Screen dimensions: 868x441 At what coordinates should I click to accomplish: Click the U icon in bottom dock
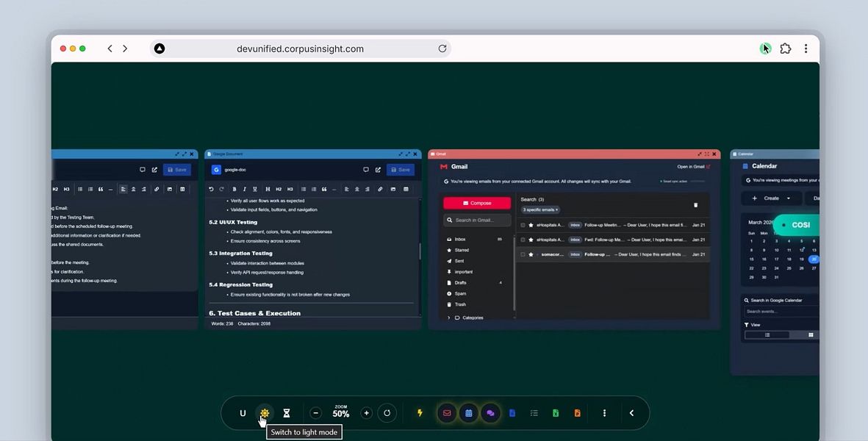pos(243,413)
